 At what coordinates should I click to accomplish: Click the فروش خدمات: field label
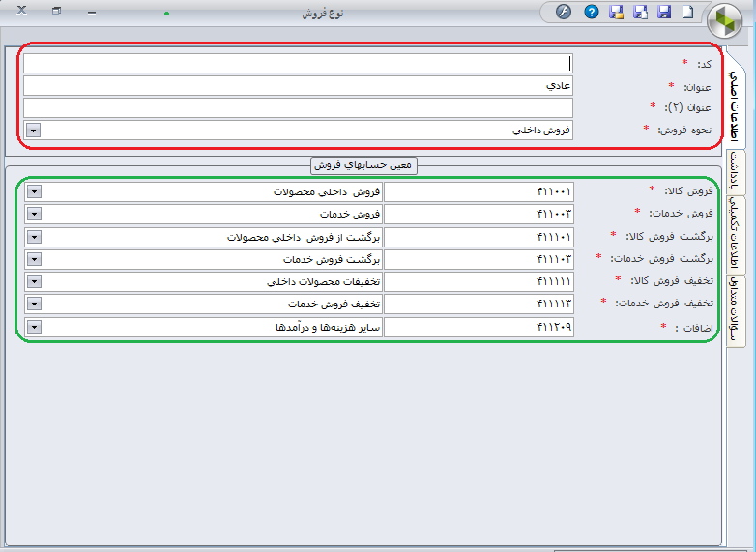(681, 213)
